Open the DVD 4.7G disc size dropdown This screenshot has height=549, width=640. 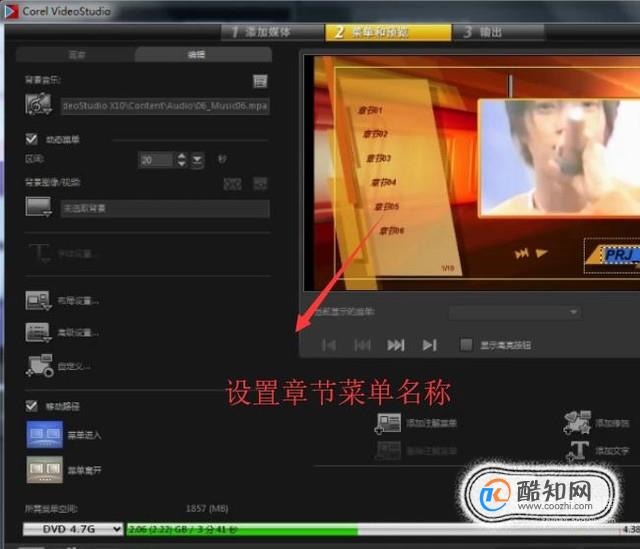click(73, 529)
